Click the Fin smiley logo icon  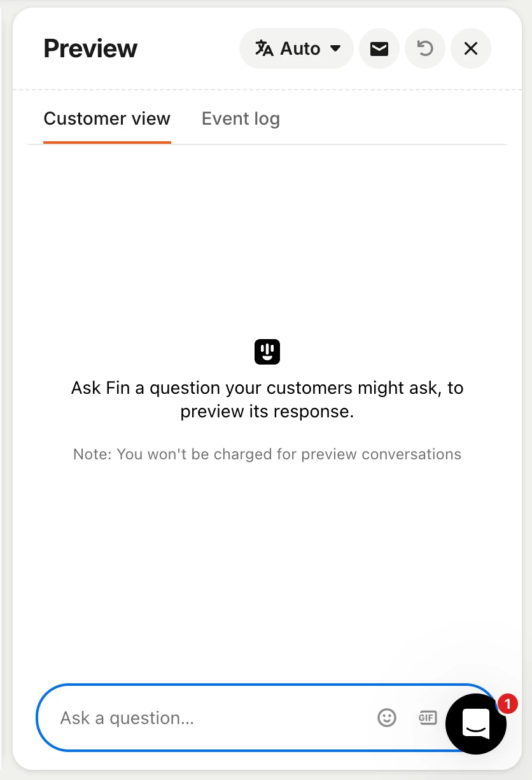pyautogui.click(x=267, y=352)
